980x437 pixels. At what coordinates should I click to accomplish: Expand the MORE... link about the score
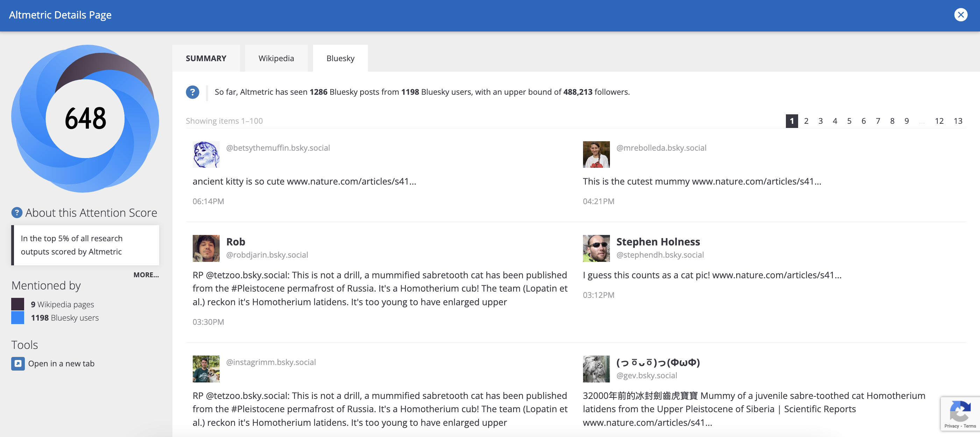[x=146, y=275]
